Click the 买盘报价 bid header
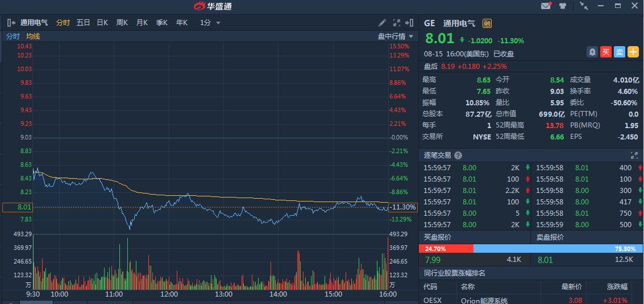 click(x=438, y=237)
